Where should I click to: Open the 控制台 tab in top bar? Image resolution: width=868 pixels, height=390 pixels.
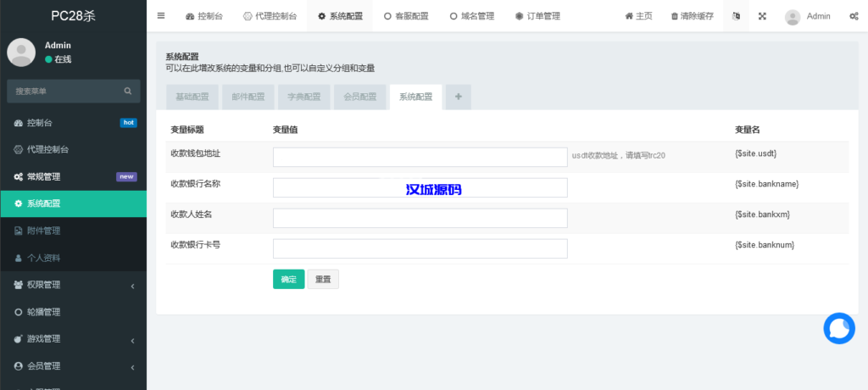point(204,16)
